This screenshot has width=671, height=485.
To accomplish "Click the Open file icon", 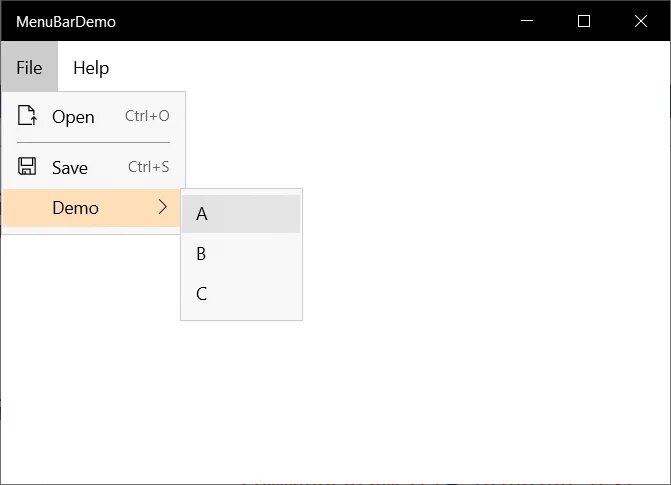I will click(28, 116).
